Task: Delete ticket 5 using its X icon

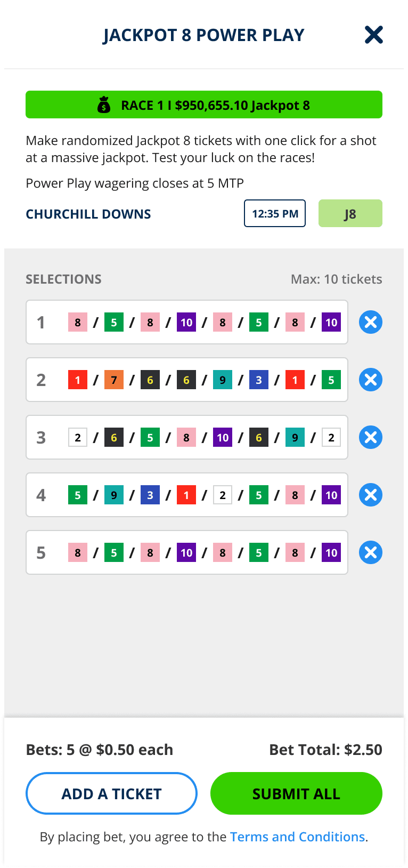Action: coord(370,552)
